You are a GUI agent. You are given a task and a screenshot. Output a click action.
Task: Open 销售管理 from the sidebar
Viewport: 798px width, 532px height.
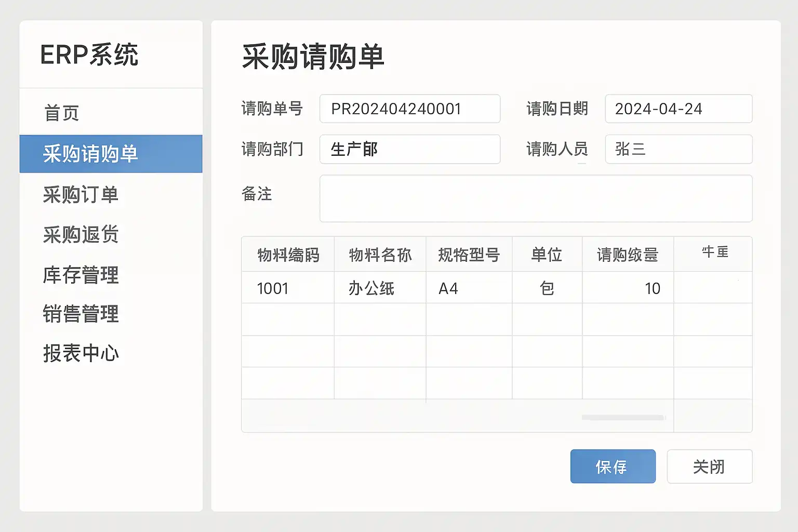tap(81, 314)
